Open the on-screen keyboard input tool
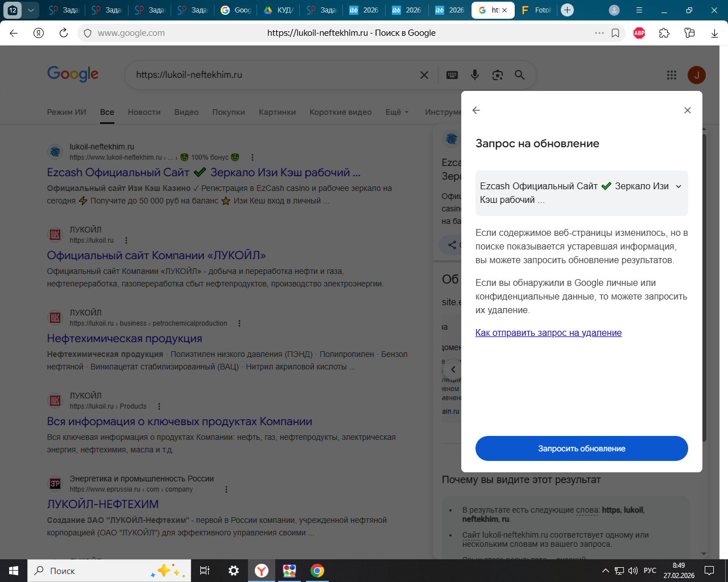Screen dimensions: 728x582 [x=452, y=75]
